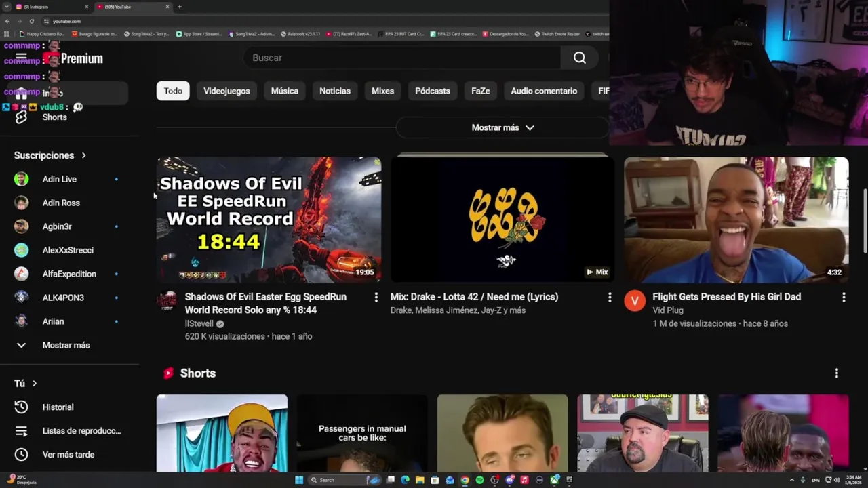Open a new browser tab with plus
This screenshot has width=868, height=488.
[179, 7]
